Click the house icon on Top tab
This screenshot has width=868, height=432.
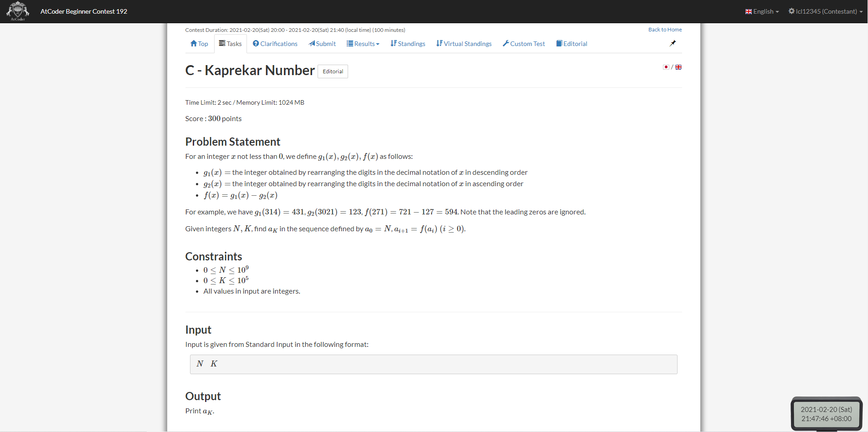pos(194,44)
